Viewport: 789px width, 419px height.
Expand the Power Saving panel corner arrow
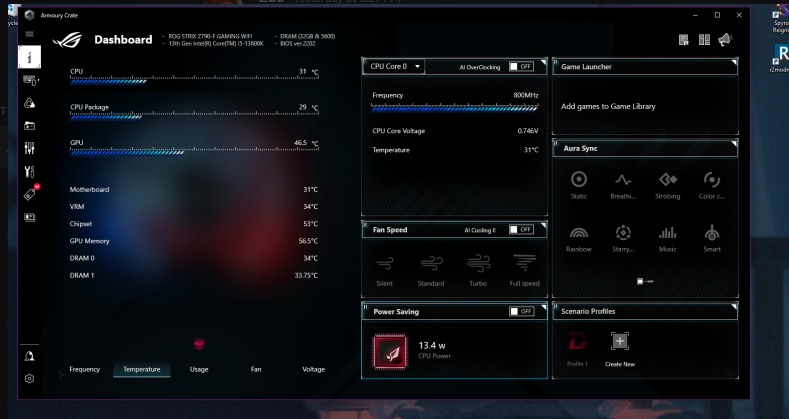click(543, 307)
